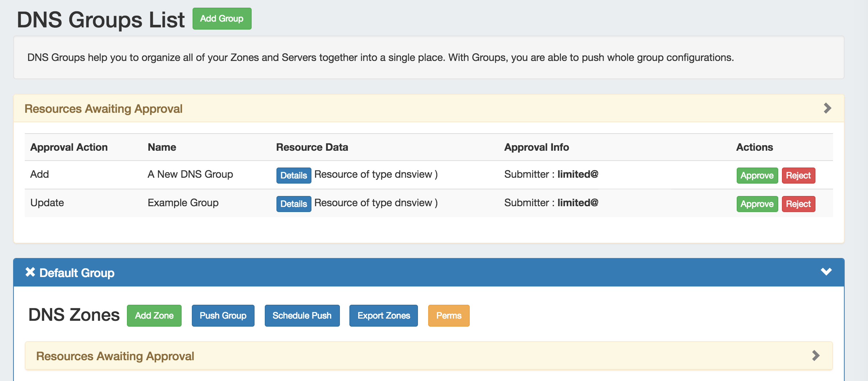Approve the A New DNS Group request
This screenshot has width=868, height=381.
click(x=757, y=176)
